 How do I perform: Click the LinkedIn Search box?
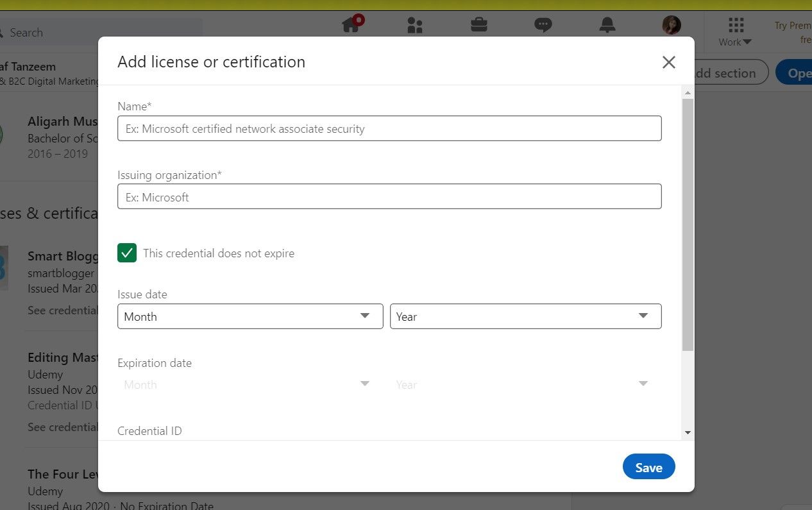pyautogui.click(x=103, y=32)
